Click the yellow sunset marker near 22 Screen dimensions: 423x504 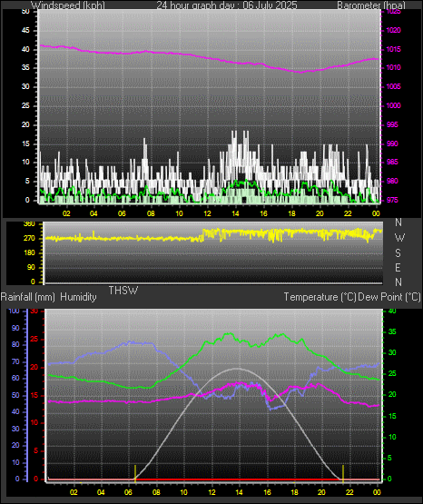click(x=343, y=473)
